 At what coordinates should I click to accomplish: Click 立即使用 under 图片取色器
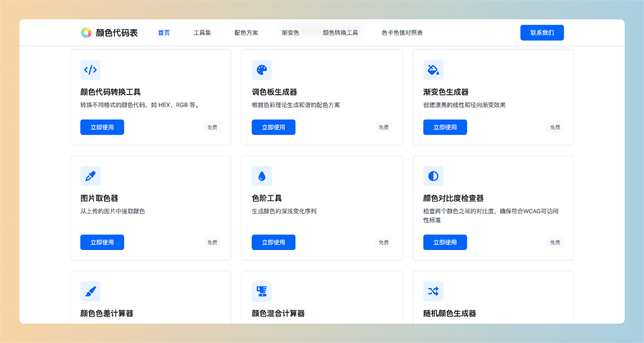tap(102, 242)
